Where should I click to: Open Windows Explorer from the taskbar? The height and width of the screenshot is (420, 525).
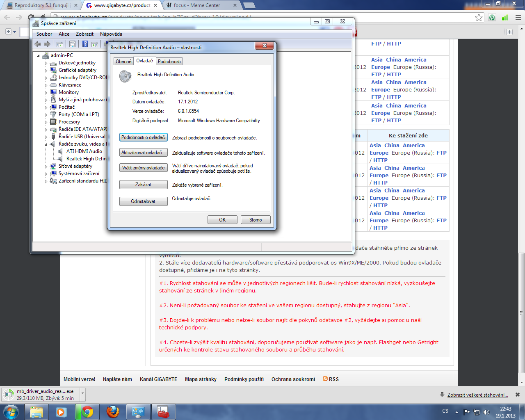tap(37, 412)
